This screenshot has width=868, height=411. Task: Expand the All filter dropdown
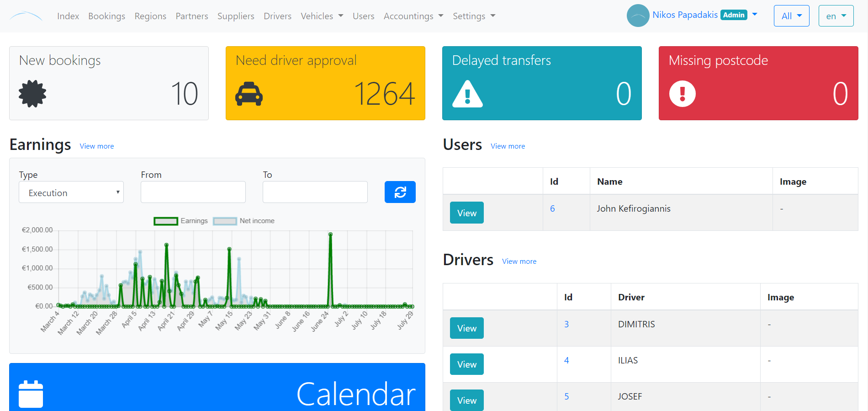[791, 16]
